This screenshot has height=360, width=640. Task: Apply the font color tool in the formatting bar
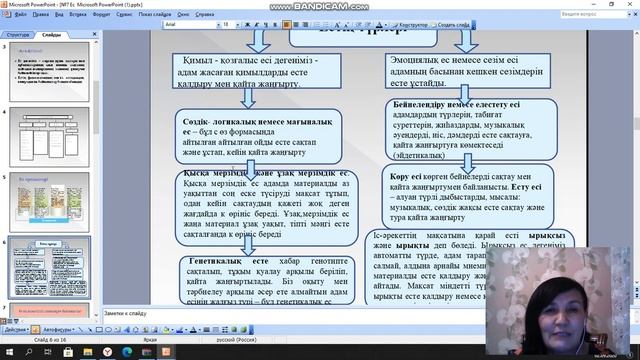(379, 25)
